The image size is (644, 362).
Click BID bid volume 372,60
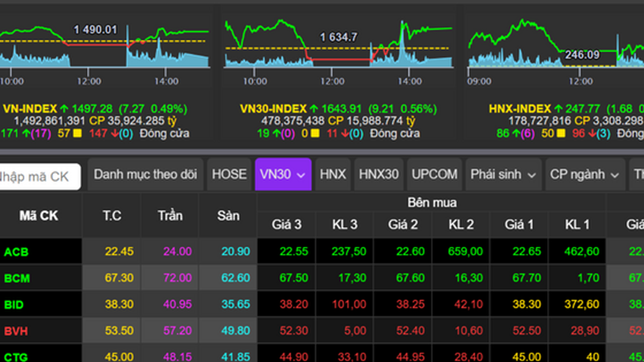(x=581, y=305)
